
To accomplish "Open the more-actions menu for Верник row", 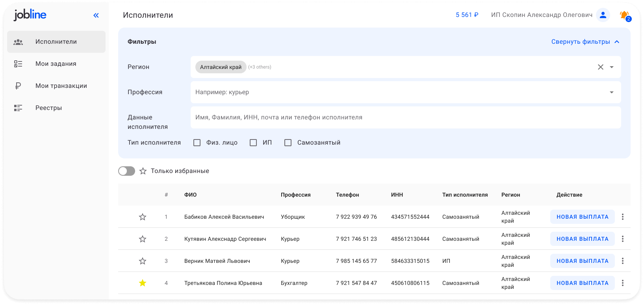I will tap(623, 261).
